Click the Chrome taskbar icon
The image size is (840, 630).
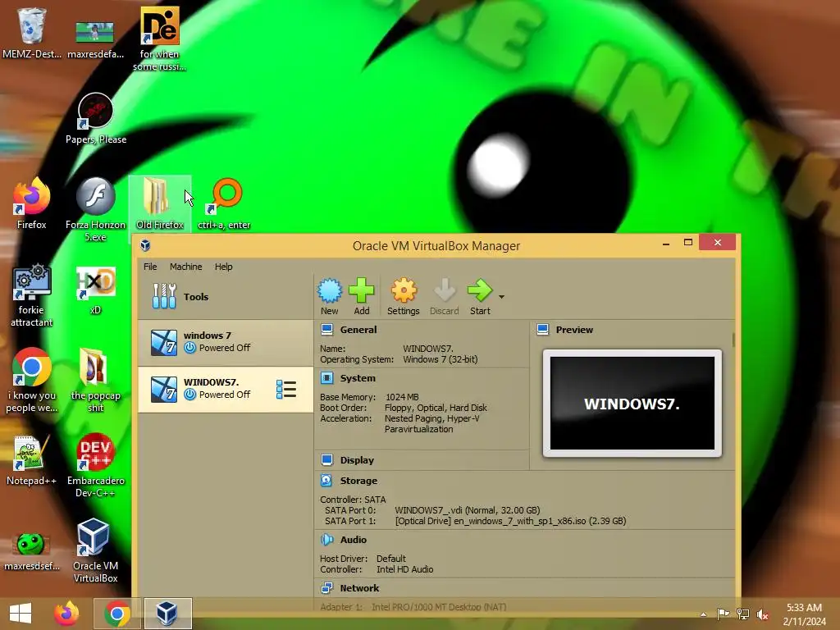click(117, 614)
